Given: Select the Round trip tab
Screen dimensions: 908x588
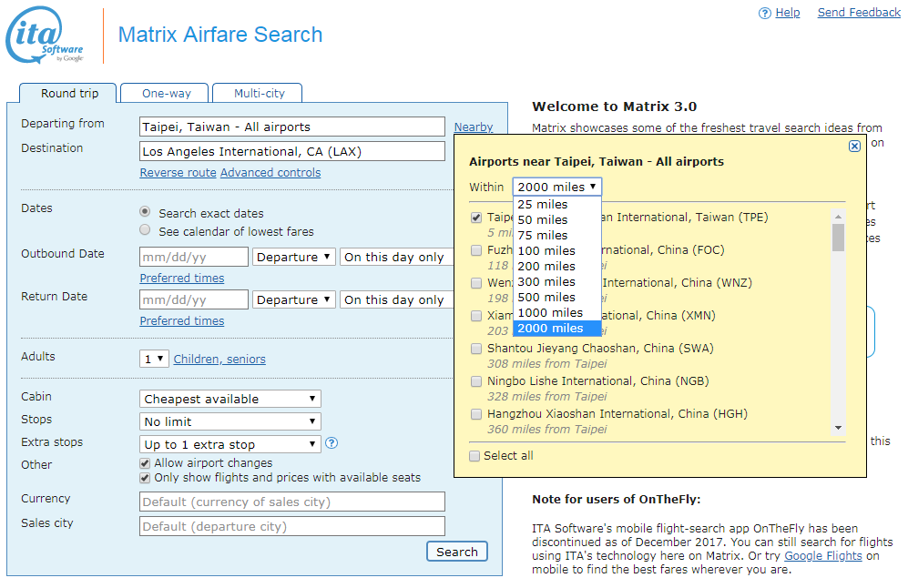Looking at the screenshot, I should click(68, 93).
